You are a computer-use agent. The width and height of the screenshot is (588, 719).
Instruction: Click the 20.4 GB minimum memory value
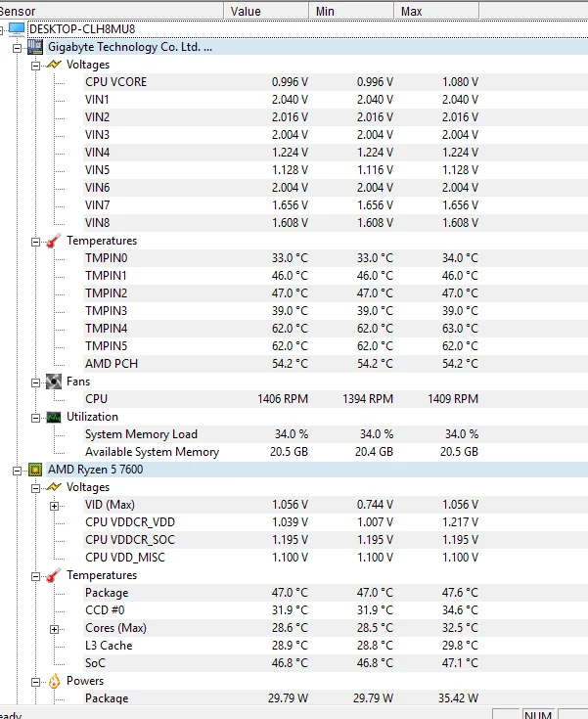pos(374,452)
